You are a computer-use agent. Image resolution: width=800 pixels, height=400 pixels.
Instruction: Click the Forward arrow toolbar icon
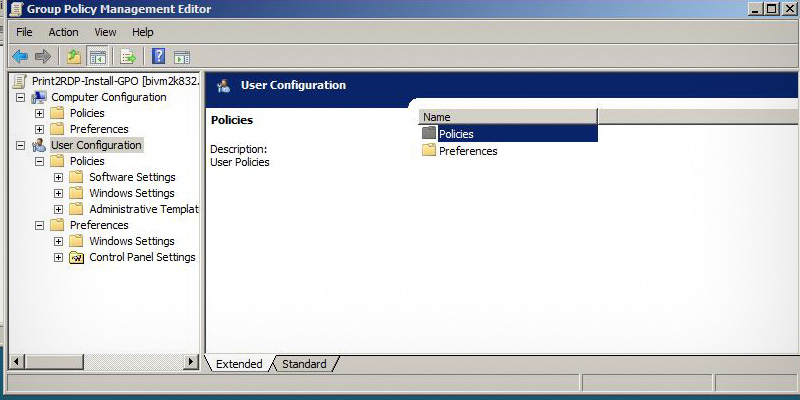pyautogui.click(x=43, y=56)
